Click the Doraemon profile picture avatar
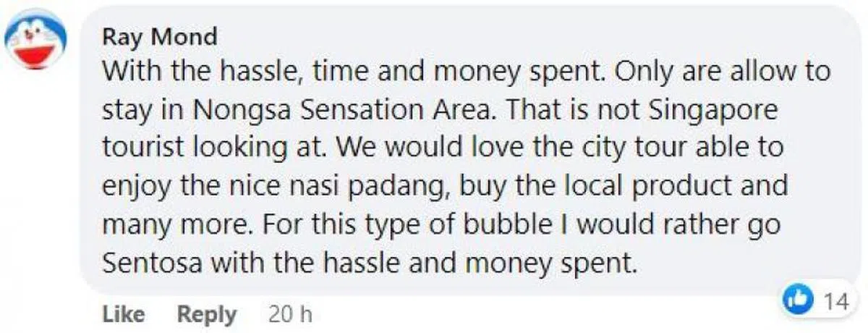 click(36, 40)
